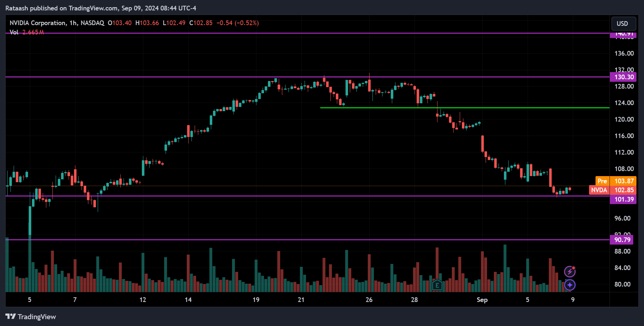
Task: Click the 9 date label on time axis
Action: point(573,300)
